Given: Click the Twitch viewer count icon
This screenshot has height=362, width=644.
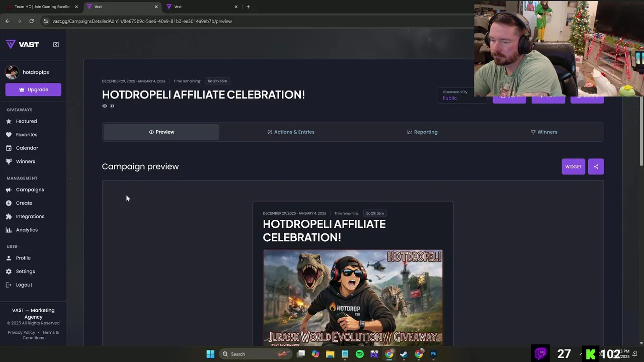Looking at the screenshot, I should click(x=541, y=353).
